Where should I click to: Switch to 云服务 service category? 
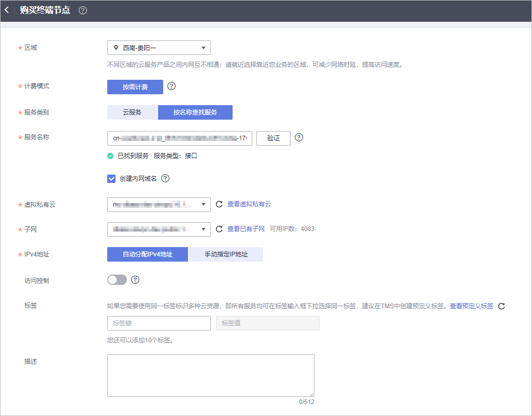pyautogui.click(x=132, y=112)
